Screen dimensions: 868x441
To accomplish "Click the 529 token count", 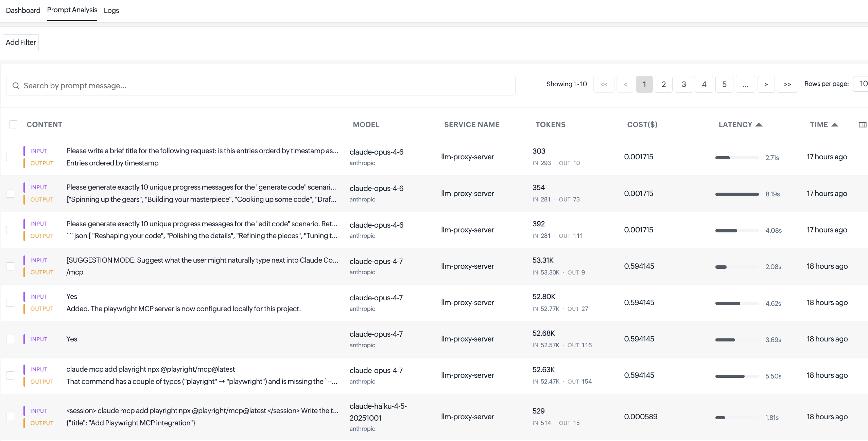I will 538,411.
